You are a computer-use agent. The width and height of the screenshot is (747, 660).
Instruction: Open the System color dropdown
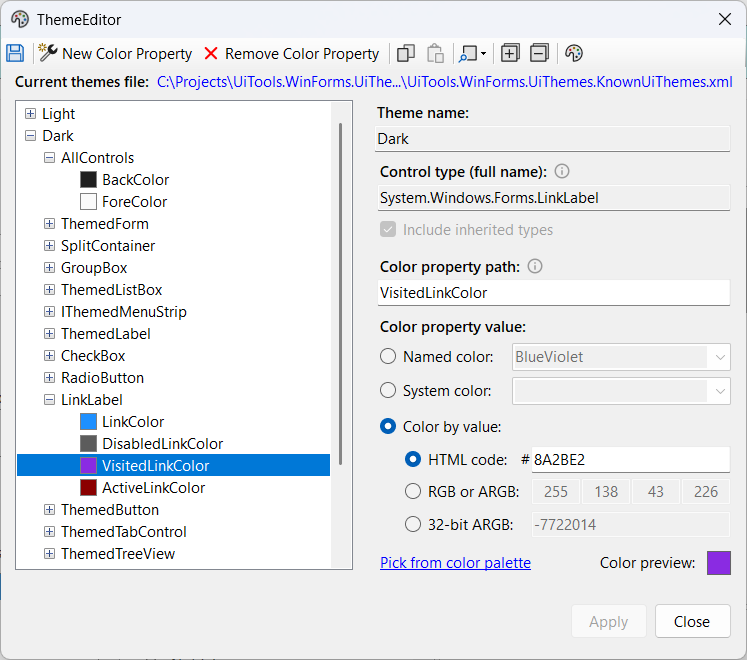720,391
